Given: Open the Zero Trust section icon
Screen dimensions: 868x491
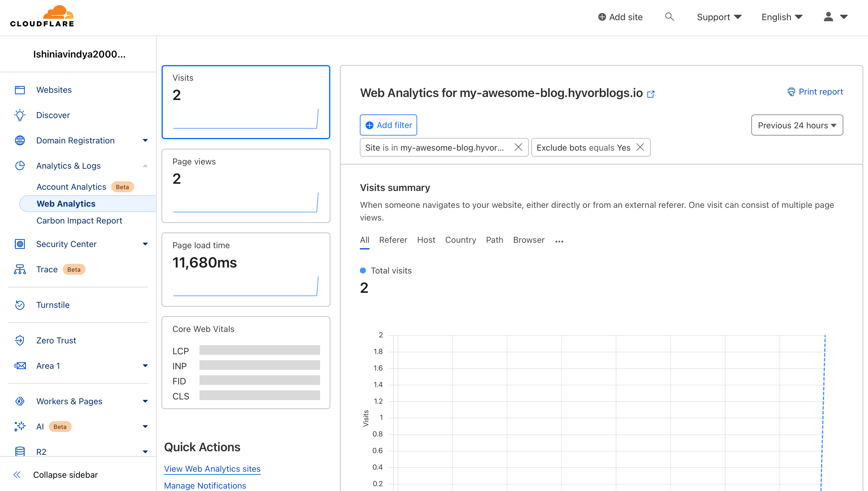Looking at the screenshot, I should pos(20,340).
